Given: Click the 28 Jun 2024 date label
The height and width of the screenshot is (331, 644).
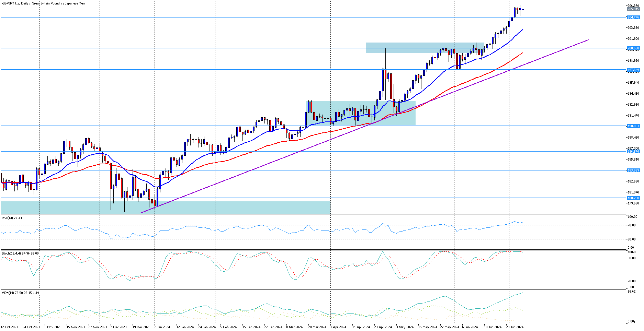Looking at the screenshot, I should click(514, 327).
